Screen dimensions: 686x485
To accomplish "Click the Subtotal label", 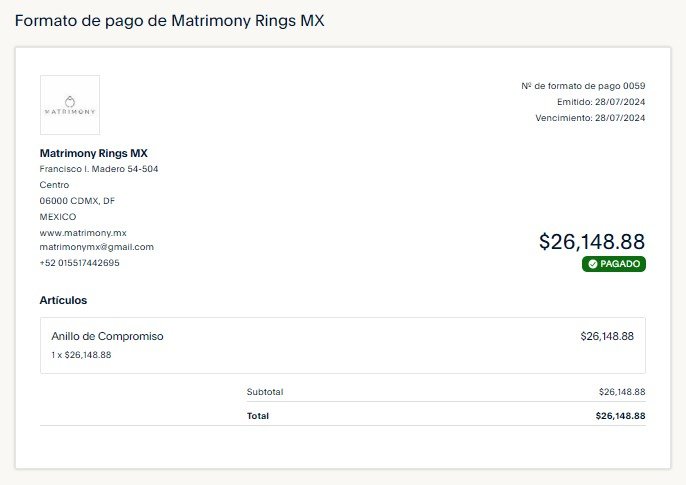I will [265, 392].
